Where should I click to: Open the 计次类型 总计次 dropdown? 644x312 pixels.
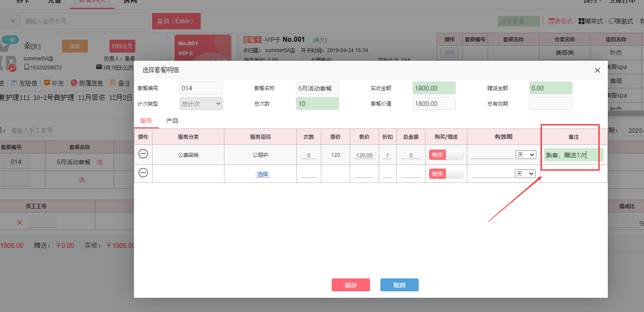coord(201,103)
